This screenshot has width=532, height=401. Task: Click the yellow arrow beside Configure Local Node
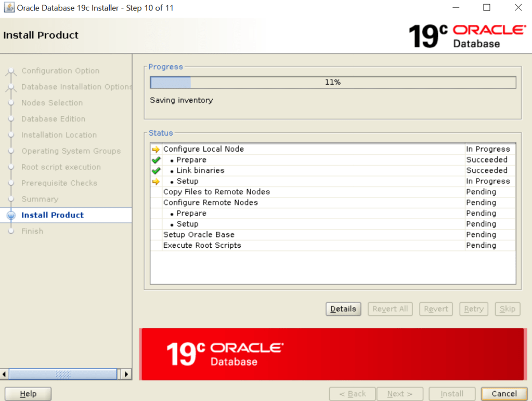coord(155,149)
